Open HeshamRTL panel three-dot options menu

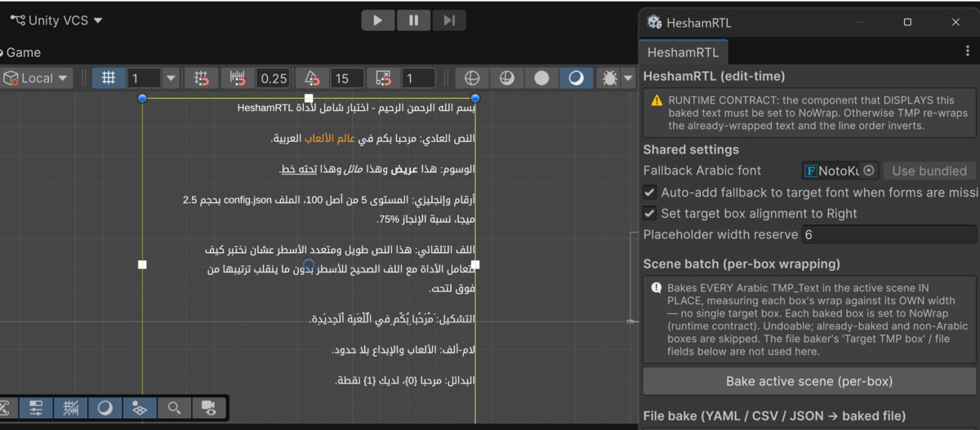coord(968,51)
